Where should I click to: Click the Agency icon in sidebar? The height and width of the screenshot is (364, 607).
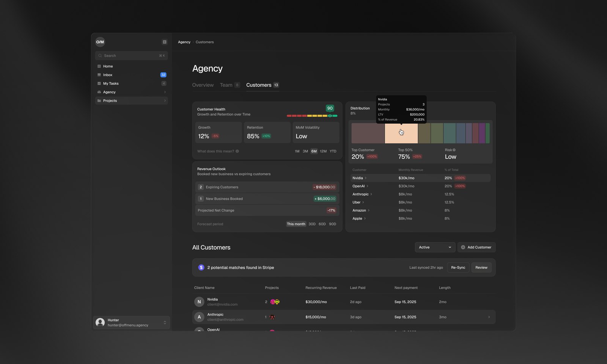[99, 92]
